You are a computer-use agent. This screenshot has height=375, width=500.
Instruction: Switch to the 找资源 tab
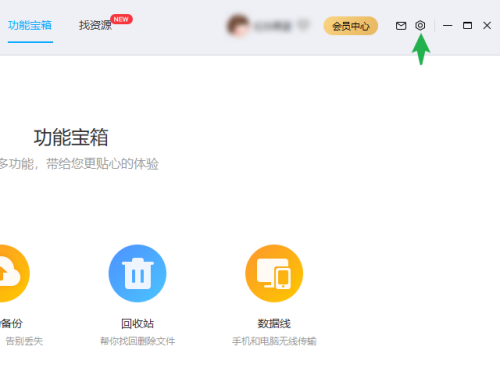coord(95,25)
